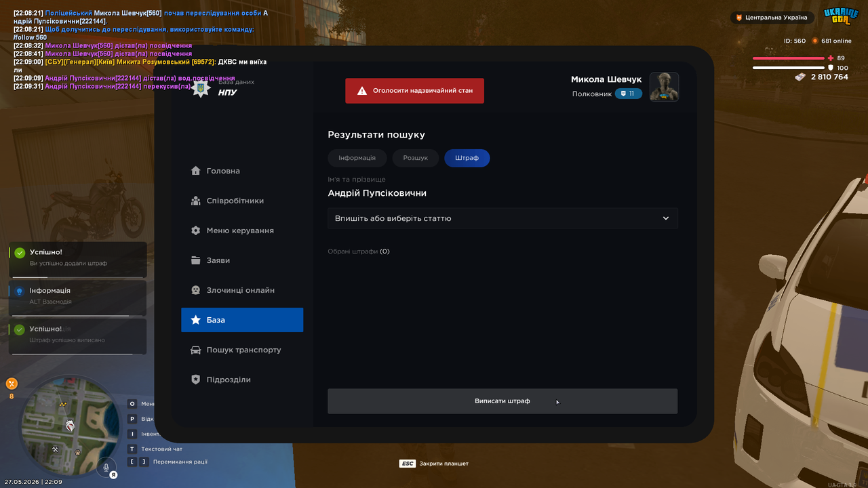Click the Полковник rank text
This screenshot has height=488, width=868.
(592, 94)
